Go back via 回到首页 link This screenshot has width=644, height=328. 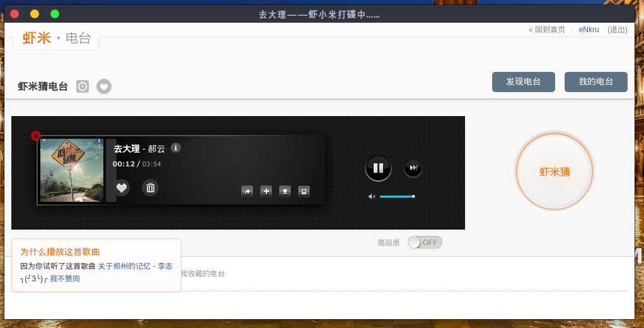[547, 30]
